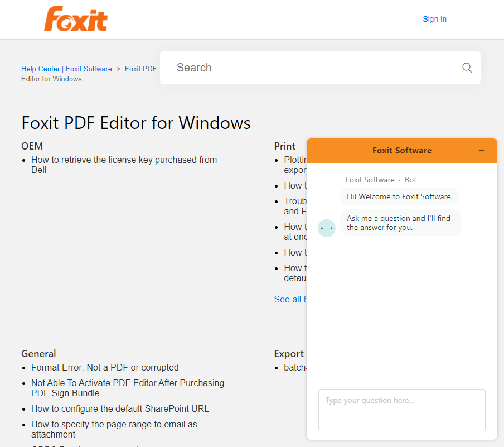Click the Foxit PDF Editor for Windows breadcrumb

click(x=89, y=74)
